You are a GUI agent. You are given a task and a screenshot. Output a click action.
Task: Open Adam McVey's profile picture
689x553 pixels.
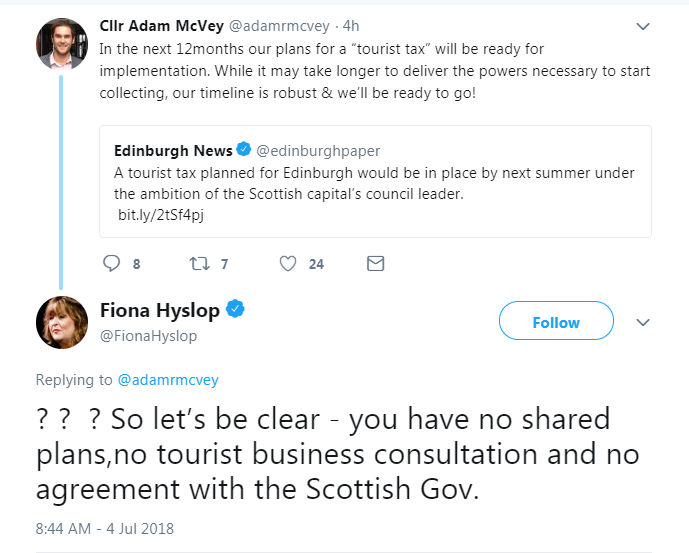point(61,43)
